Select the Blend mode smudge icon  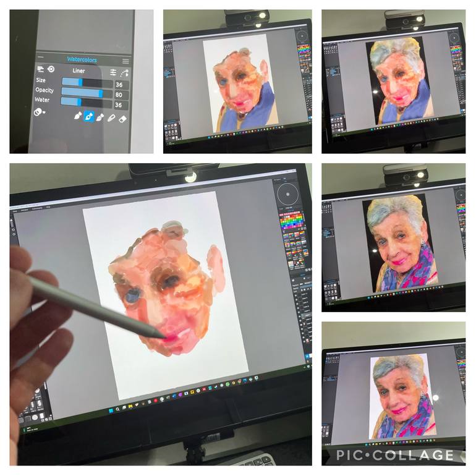coord(111,118)
